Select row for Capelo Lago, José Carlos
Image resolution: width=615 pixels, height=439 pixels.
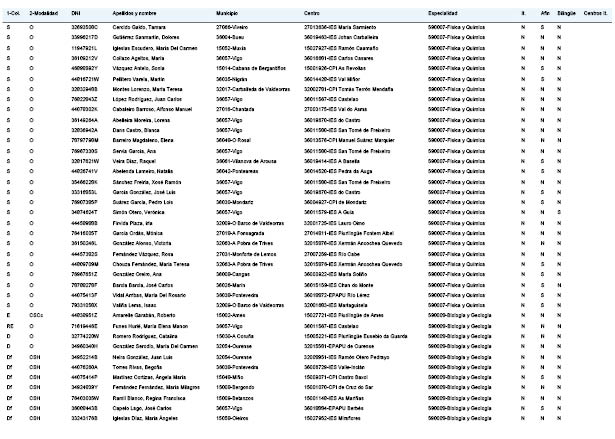click(308, 408)
